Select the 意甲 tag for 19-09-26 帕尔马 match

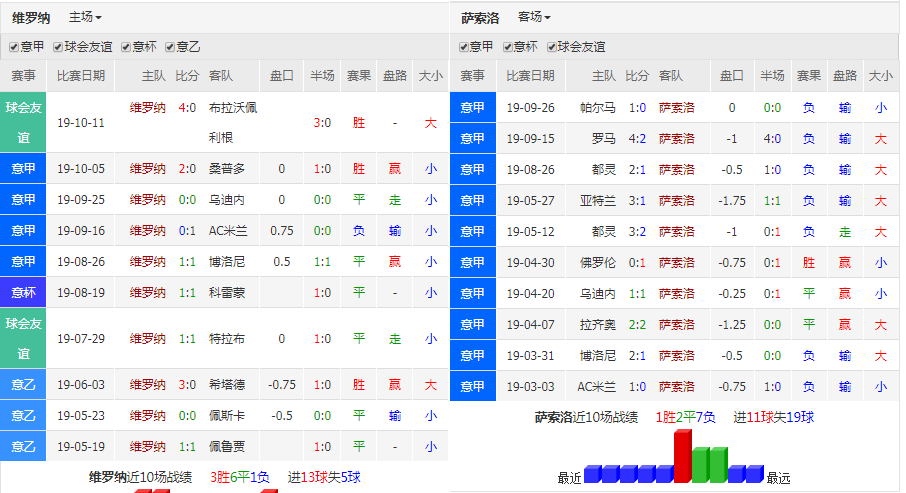[x=473, y=108]
